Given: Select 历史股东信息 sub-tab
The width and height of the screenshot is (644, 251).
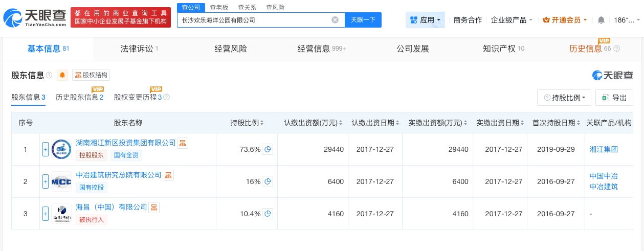Looking at the screenshot, I should point(80,97).
